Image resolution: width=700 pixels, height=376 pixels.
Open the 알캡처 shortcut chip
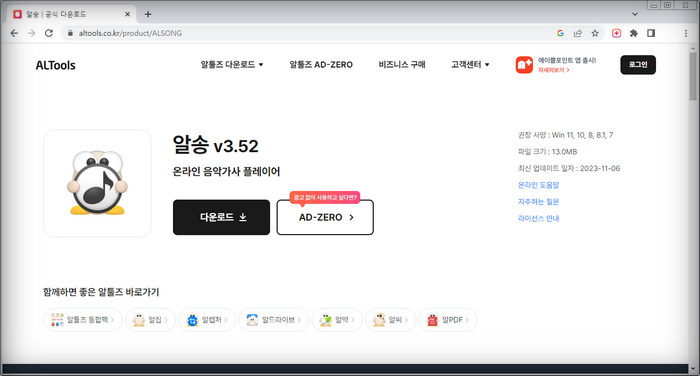pos(207,320)
